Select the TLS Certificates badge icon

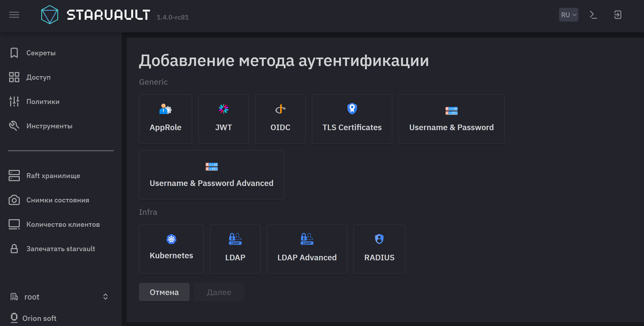pos(352,109)
